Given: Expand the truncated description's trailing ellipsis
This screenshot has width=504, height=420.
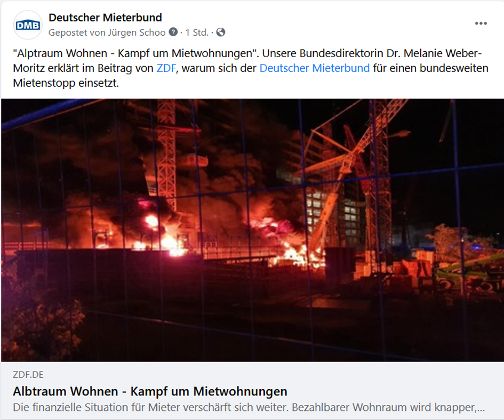Looking at the screenshot, I should (x=481, y=408).
